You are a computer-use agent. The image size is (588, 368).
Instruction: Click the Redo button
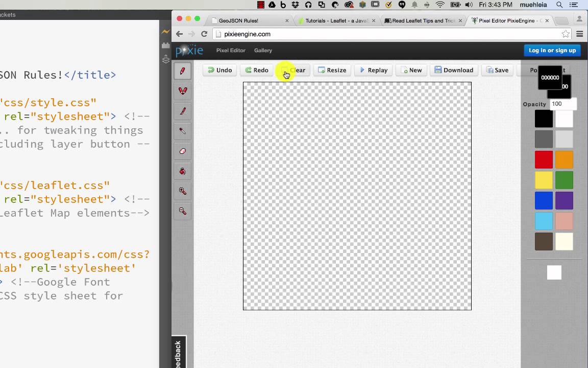257,70
